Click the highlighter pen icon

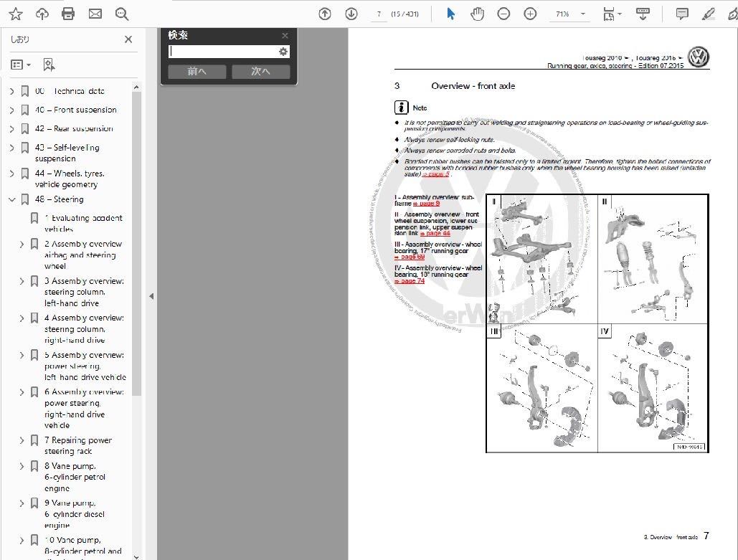709,14
